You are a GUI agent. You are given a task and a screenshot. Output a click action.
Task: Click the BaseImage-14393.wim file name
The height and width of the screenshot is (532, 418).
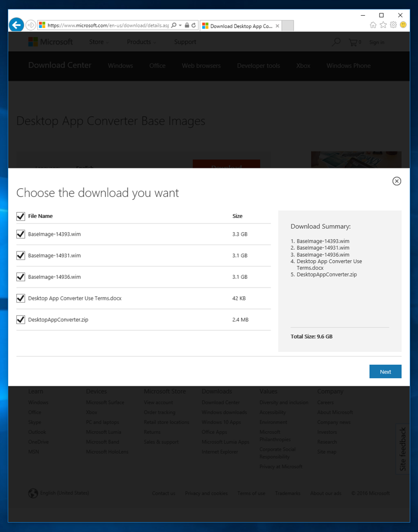pyautogui.click(x=55, y=234)
